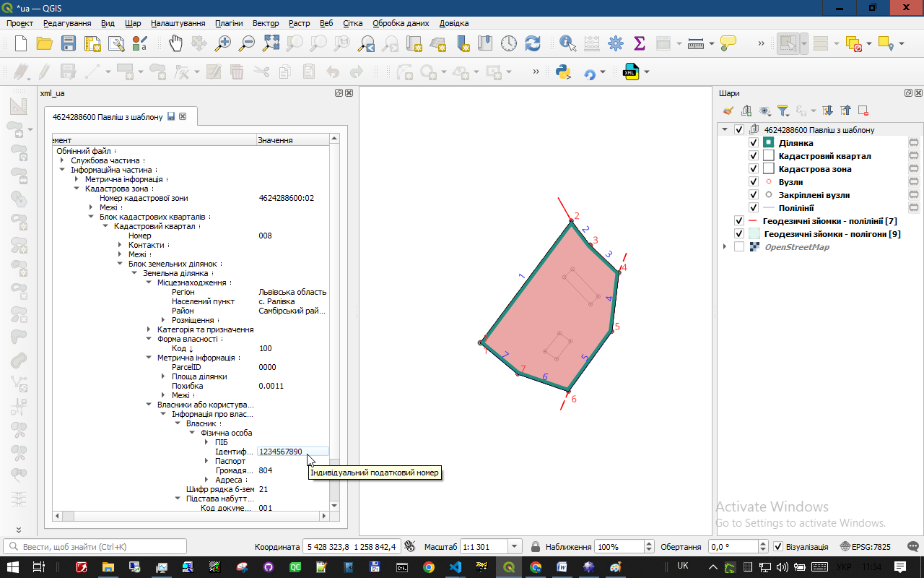The height and width of the screenshot is (578, 924).
Task: Click the Save Project floppy icon
Action: (x=69, y=43)
